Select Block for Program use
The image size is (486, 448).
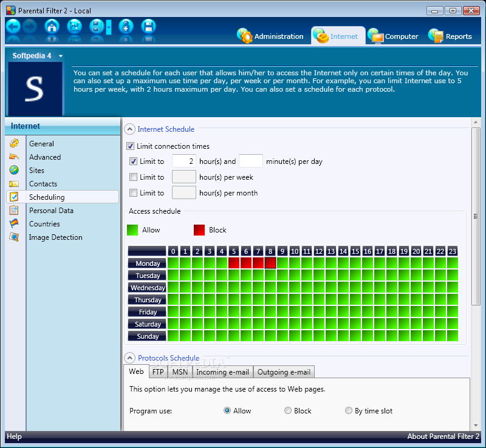click(288, 410)
